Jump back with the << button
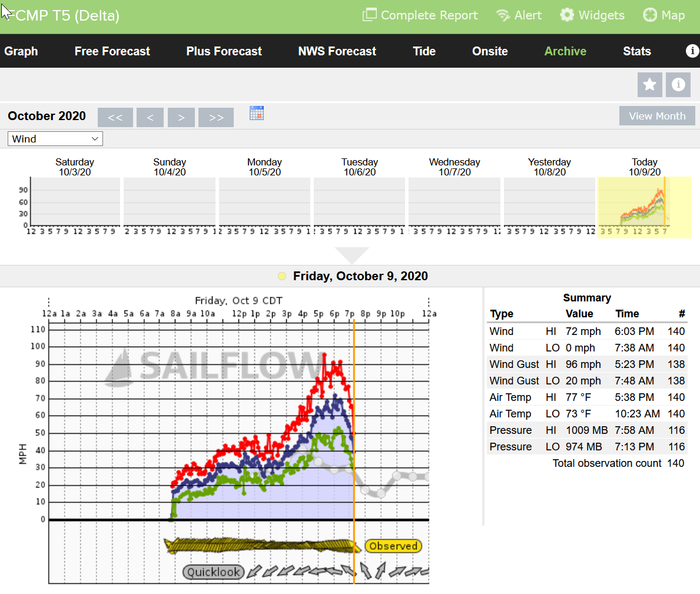700x594 pixels. click(x=115, y=117)
